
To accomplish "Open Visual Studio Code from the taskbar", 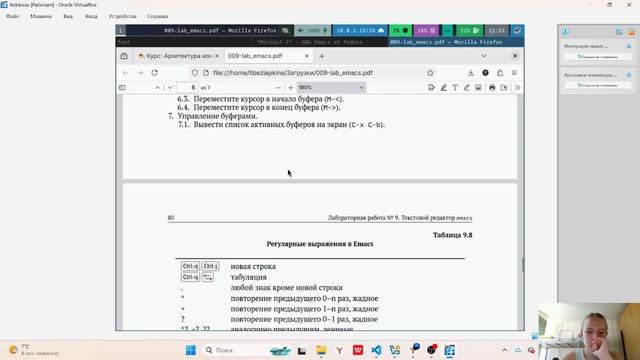I will point(376,350).
